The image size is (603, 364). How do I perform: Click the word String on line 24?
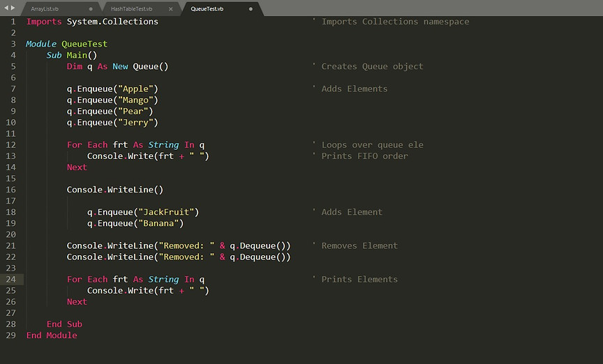(163, 280)
